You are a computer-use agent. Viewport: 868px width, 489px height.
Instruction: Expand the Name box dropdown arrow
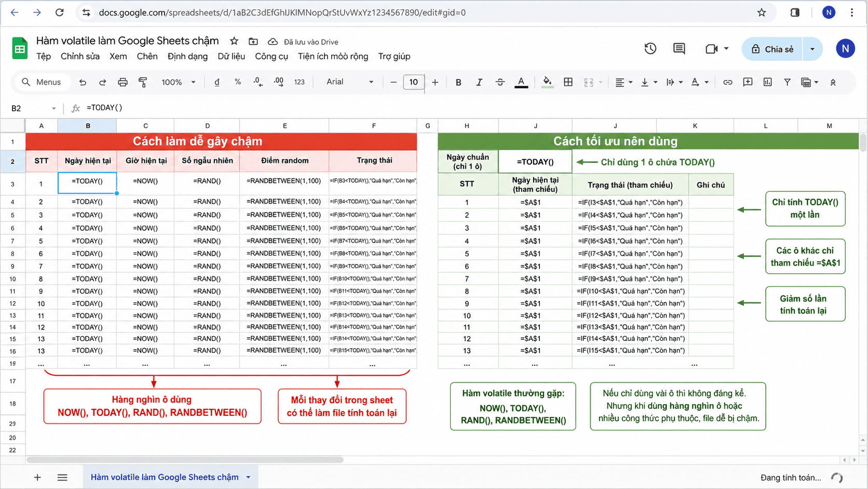click(53, 108)
